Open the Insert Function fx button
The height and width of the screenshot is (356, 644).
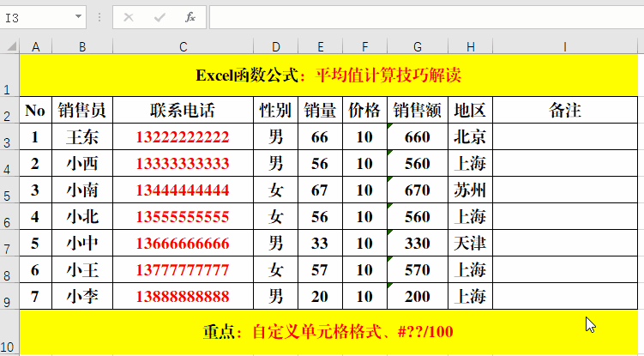[190, 17]
